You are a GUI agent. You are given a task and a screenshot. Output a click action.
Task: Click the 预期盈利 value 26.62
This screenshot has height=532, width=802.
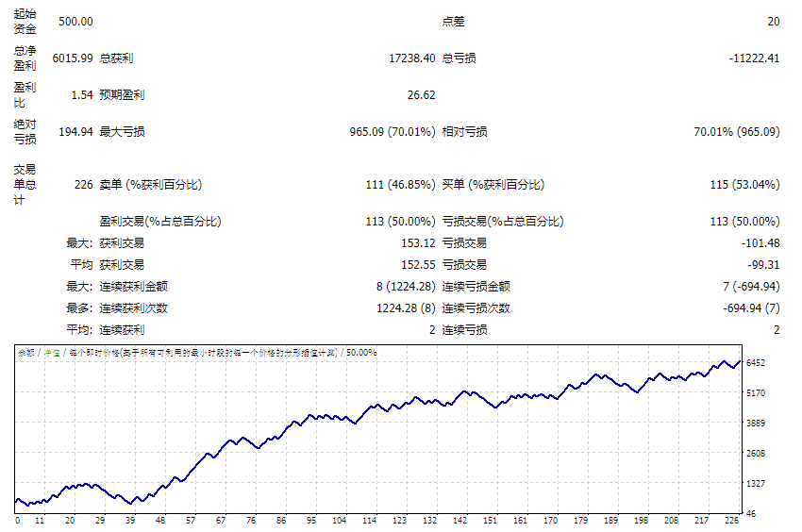tap(421, 94)
